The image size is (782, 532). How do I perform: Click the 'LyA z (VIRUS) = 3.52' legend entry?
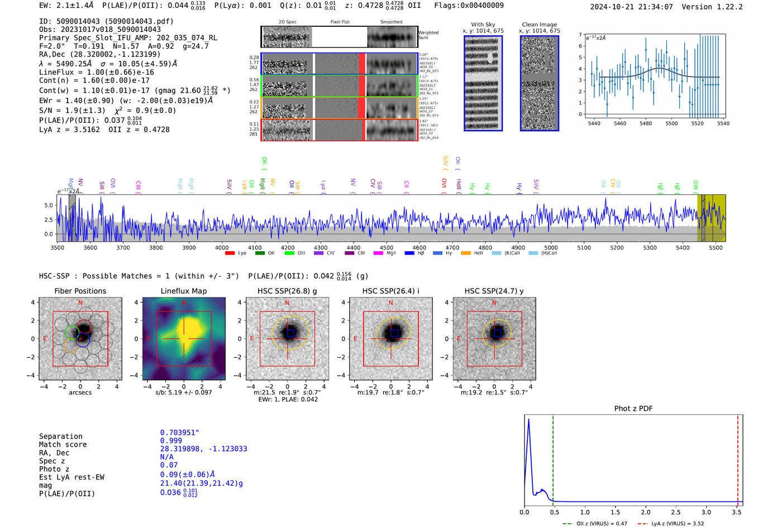coord(670,524)
